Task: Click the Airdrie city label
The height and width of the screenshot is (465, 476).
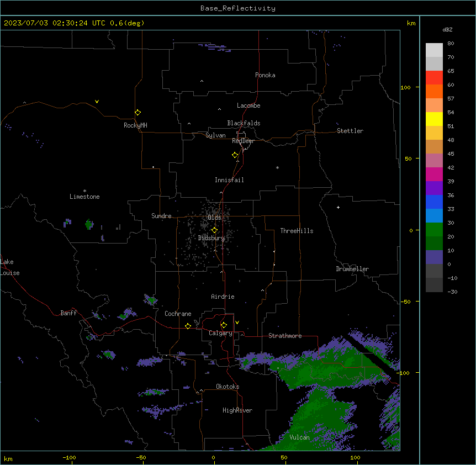Action: [223, 297]
